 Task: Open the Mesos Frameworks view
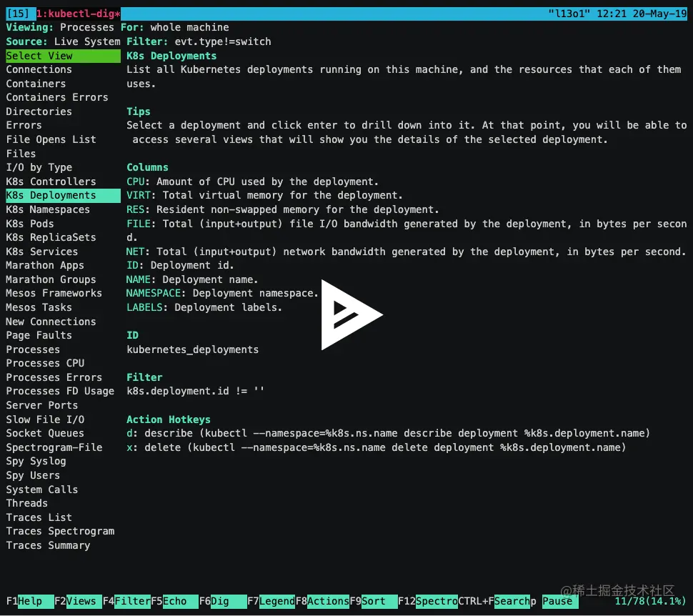(x=54, y=293)
